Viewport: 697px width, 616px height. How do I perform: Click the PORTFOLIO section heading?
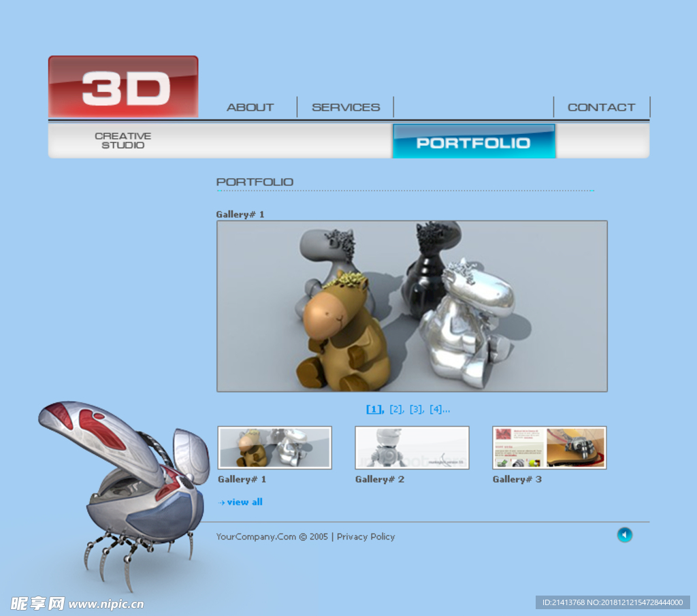click(x=255, y=182)
